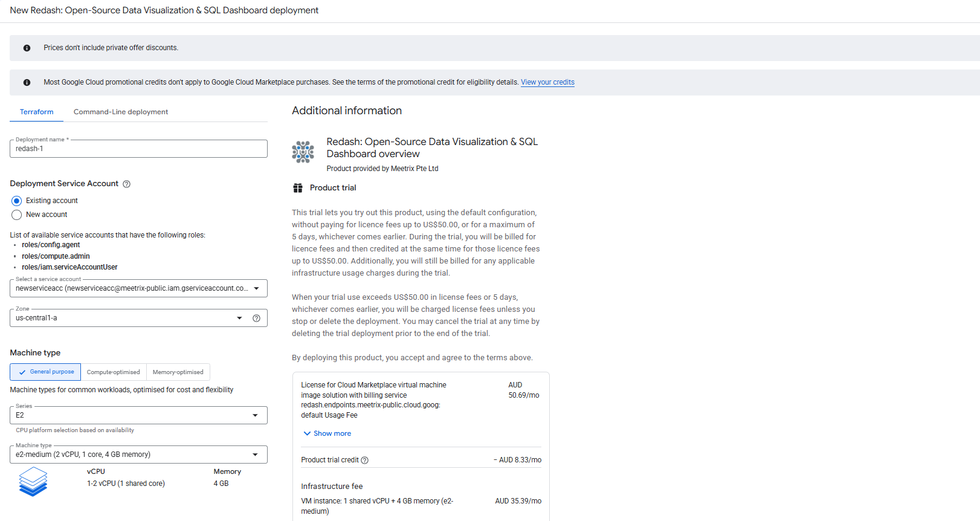Choose Compute-optimised machine type
980x521 pixels.
114,372
